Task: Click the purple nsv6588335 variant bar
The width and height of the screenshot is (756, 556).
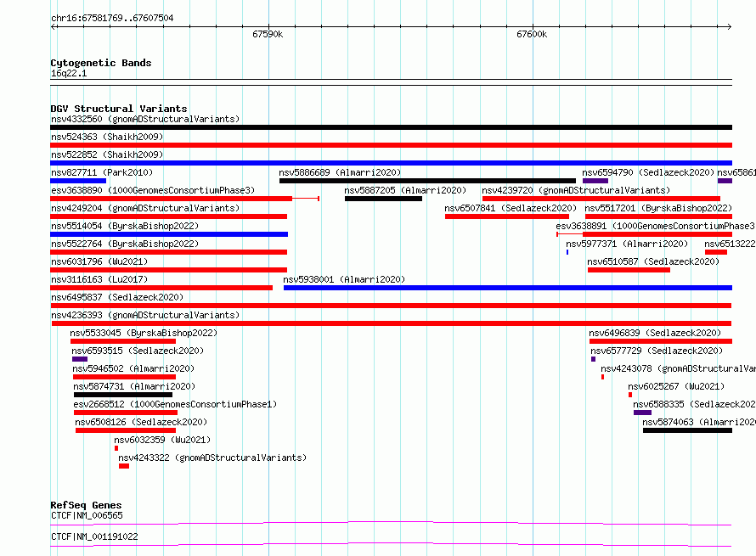Action: point(642,413)
